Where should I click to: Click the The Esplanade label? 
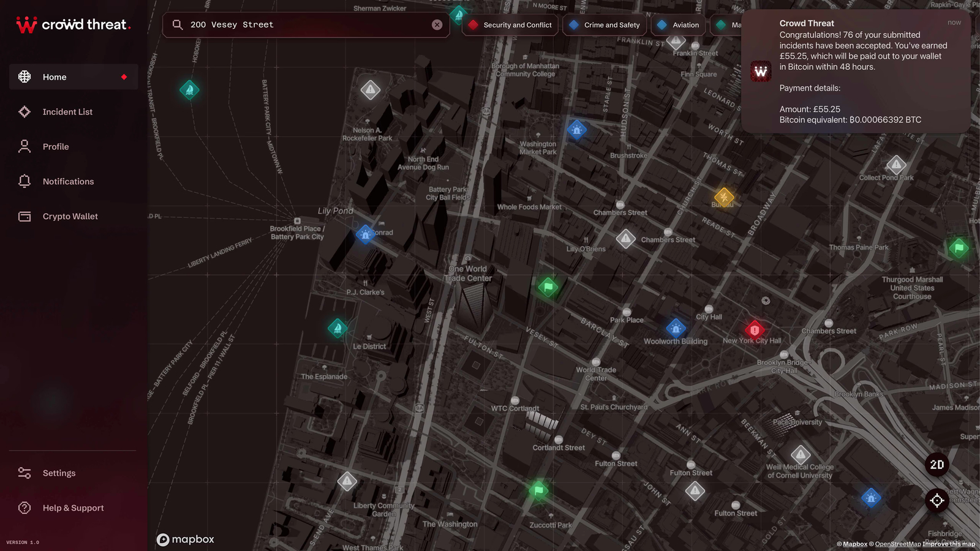[324, 377]
